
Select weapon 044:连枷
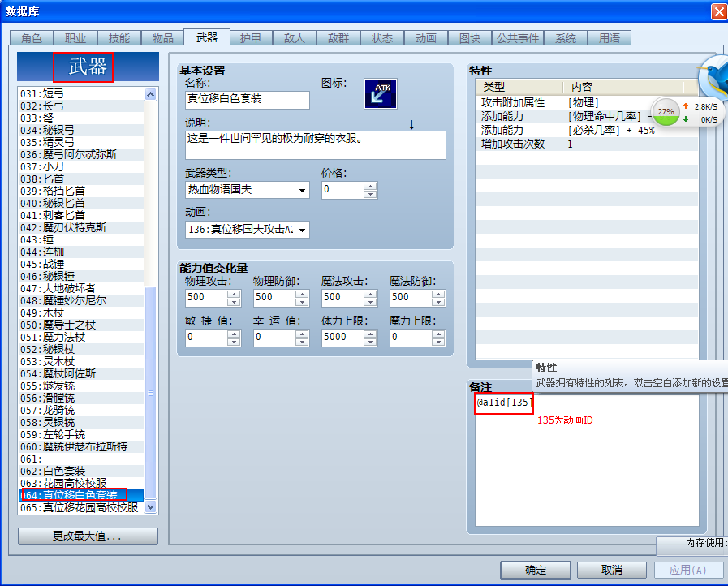81,252
